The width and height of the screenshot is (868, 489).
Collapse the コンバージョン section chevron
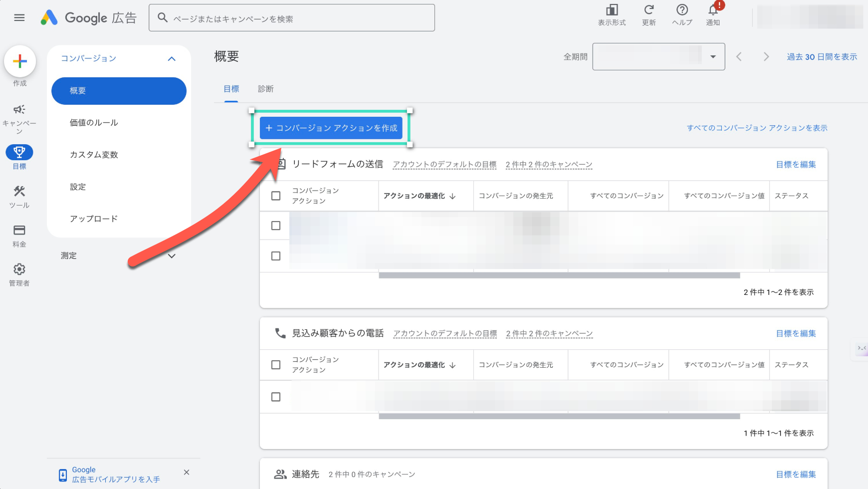click(x=172, y=58)
